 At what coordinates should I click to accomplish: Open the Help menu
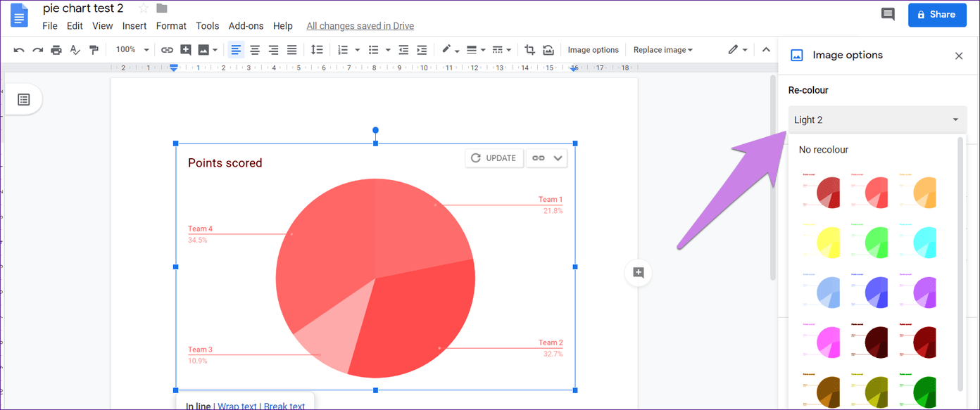[283, 26]
